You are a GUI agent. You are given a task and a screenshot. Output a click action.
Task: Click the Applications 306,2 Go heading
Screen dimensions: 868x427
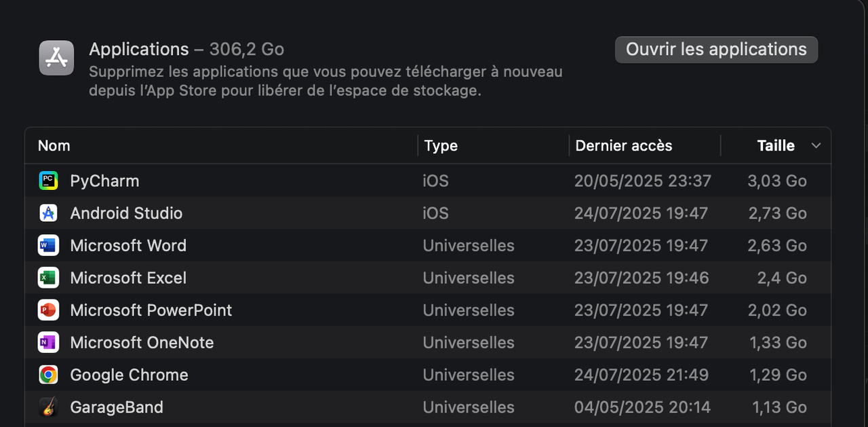click(186, 50)
